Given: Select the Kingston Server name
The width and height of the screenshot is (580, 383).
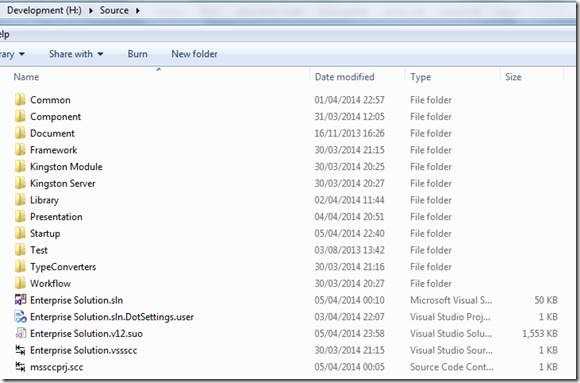Looking at the screenshot, I should 62,183.
